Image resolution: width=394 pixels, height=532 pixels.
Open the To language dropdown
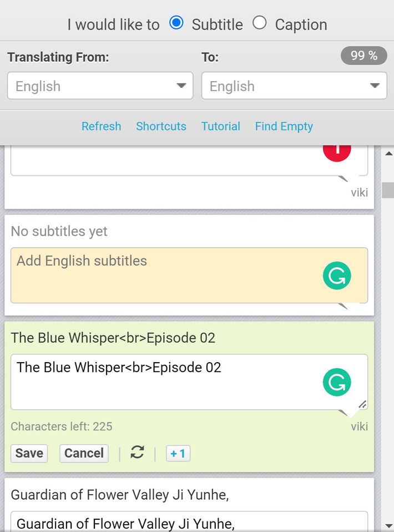pos(294,86)
